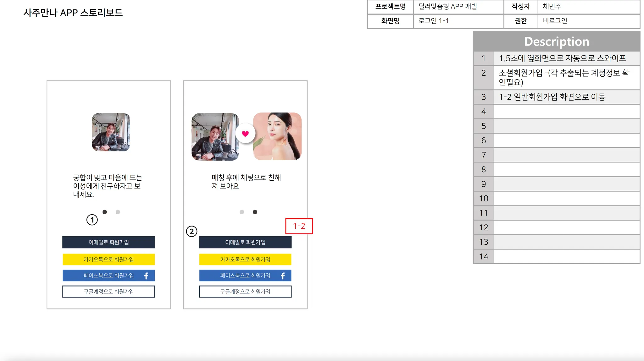Click the pink heart match icon

245,134
